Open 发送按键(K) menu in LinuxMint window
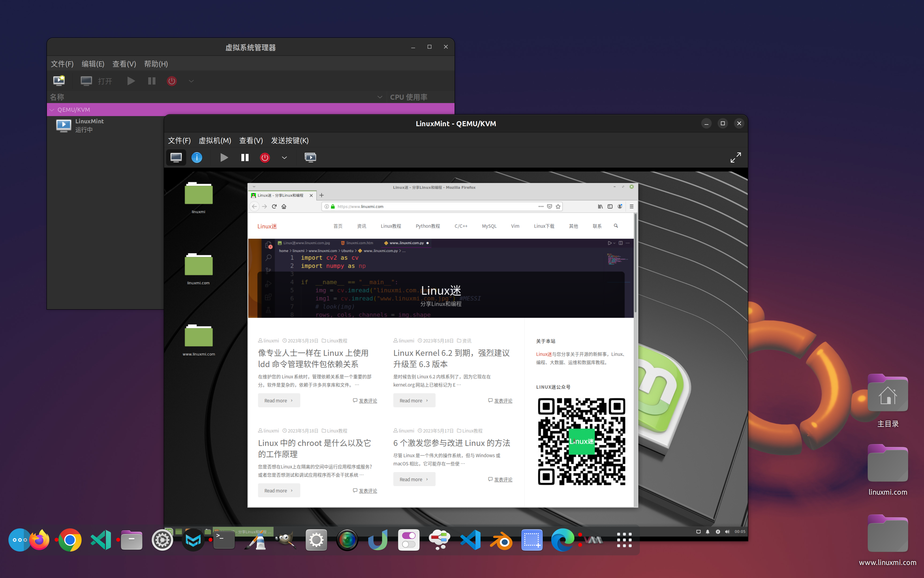This screenshot has height=578, width=924. pyautogui.click(x=290, y=141)
